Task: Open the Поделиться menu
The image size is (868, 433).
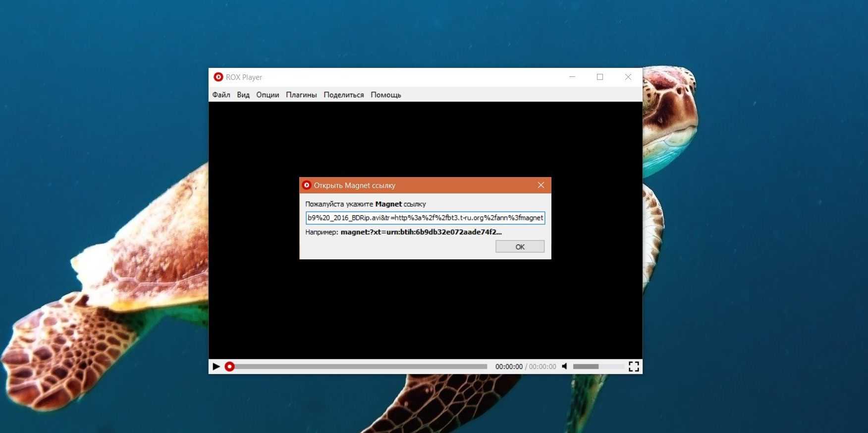Action: (x=343, y=95)
